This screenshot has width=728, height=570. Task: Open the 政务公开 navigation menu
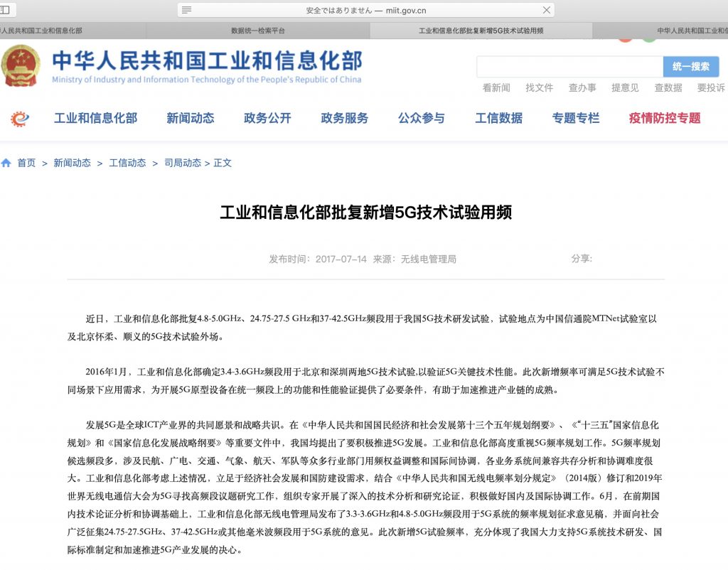point(267,119)
